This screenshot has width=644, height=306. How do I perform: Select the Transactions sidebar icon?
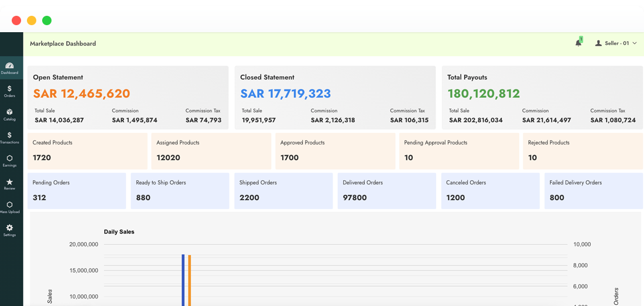click(x=9, y=135)
